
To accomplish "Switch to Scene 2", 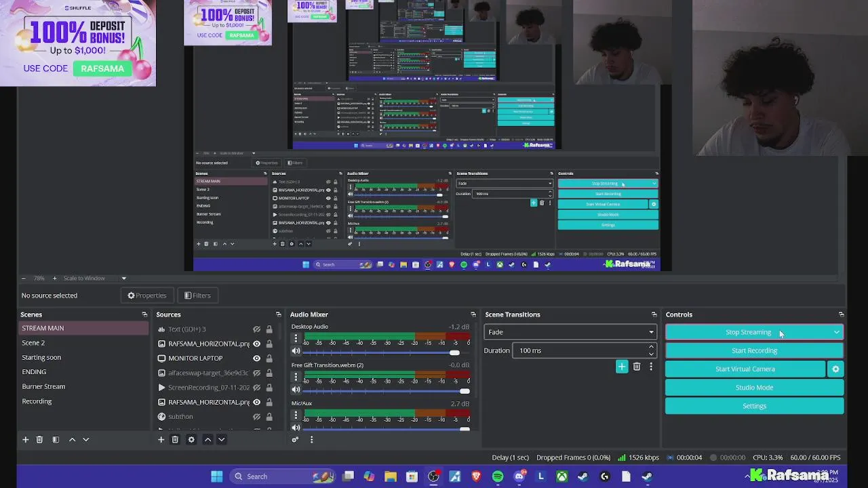I will pyautogui.click(x=83, y=343).
